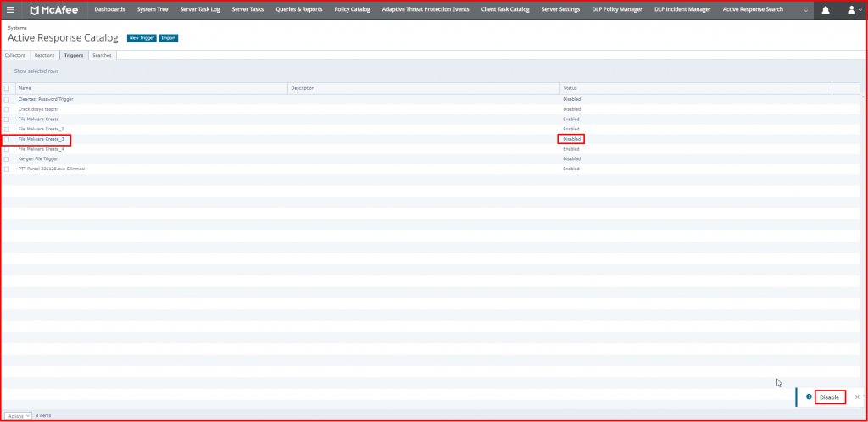This screenshot has height=422, width=868.
Task: Click Enabled status of PTT Parsel row
Action: tap(571, 169)
